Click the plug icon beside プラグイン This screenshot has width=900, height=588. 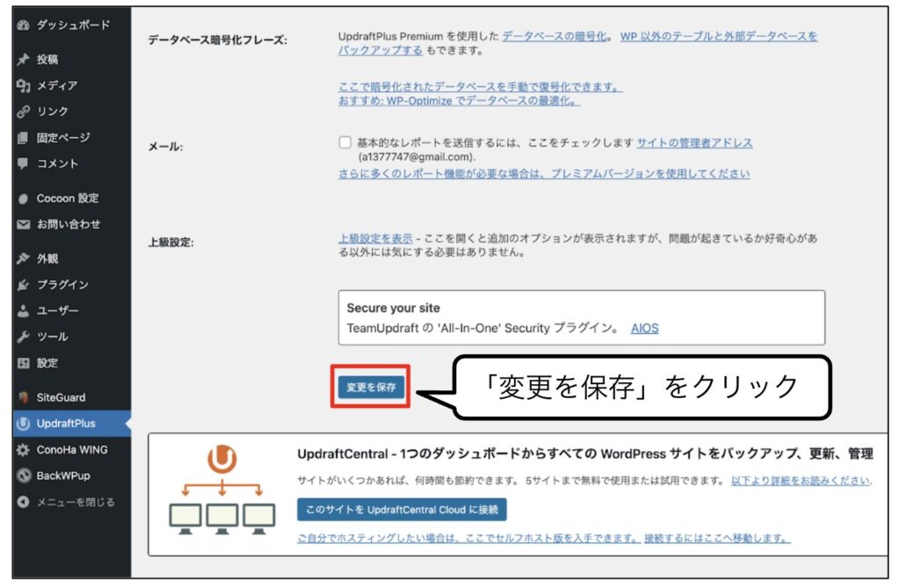(x=23, y=284)
